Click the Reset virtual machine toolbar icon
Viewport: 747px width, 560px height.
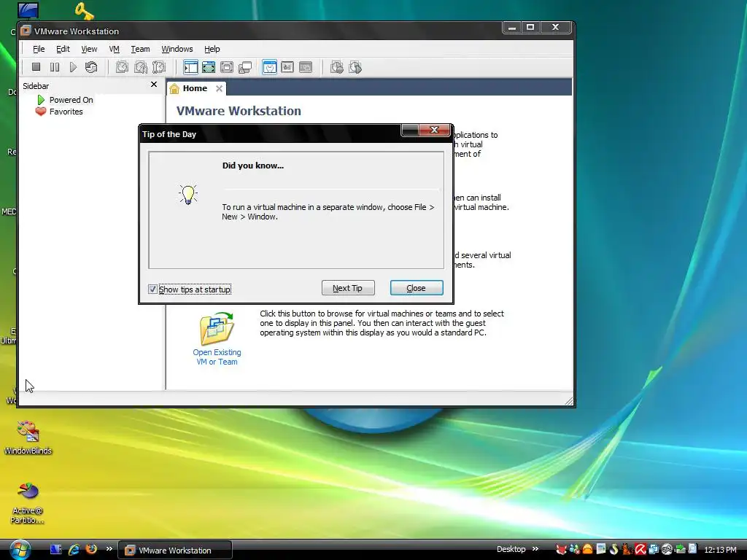tap(91, 67)
